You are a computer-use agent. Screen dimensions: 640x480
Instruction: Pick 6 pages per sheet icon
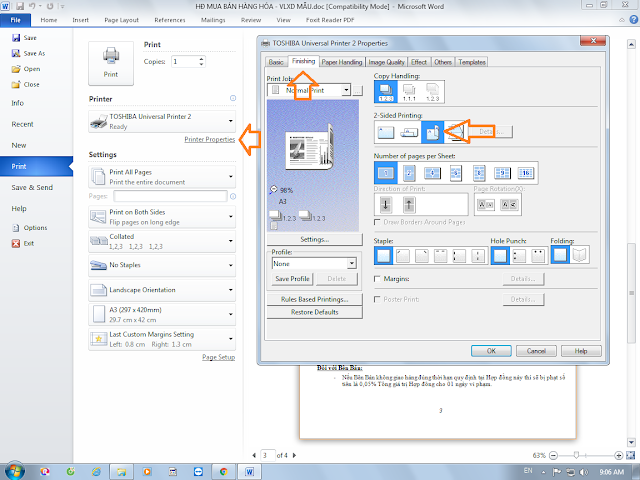pos(456,173)
